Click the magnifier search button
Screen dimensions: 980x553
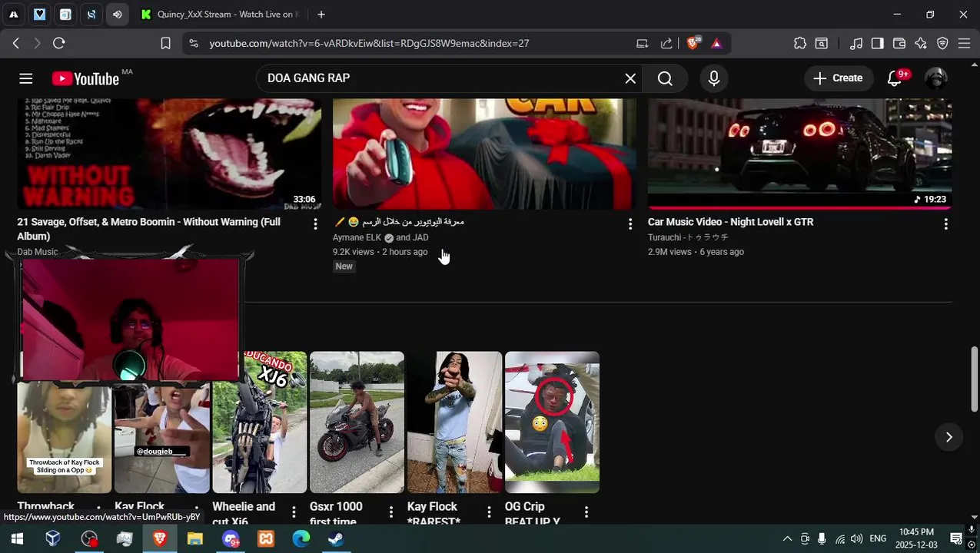click(665, 78)
